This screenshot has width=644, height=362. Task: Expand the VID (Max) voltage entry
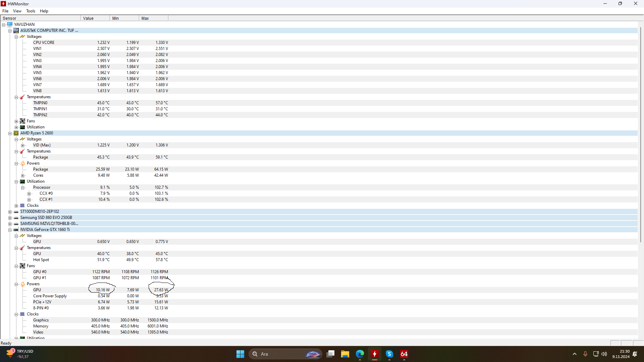point(22,145)
